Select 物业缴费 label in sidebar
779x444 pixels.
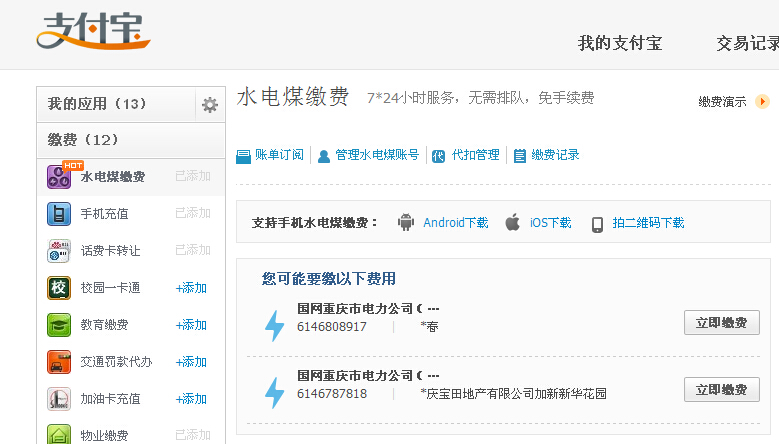104,436
